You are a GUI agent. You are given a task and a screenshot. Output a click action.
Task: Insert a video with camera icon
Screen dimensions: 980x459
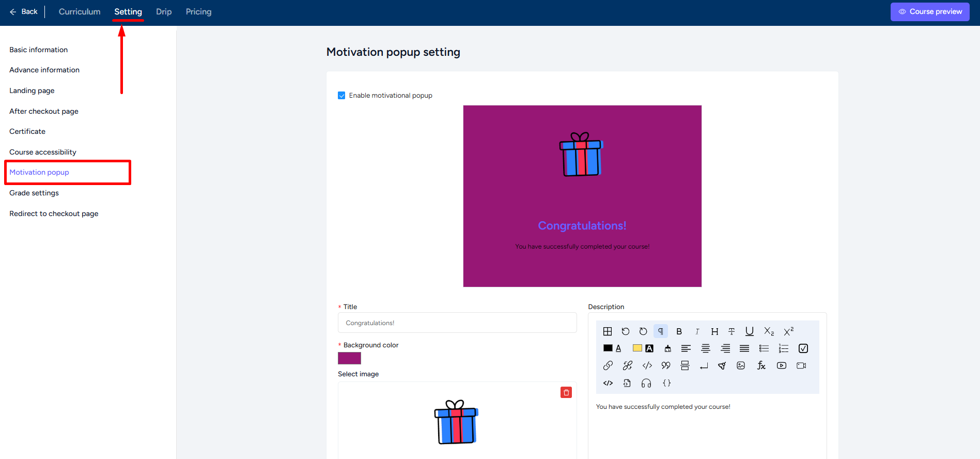(801, 365)
